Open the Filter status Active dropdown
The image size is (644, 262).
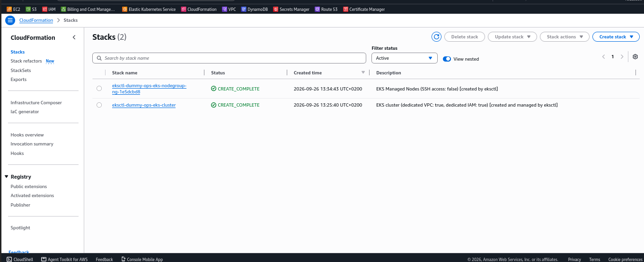pyautogui.click(x=404, y=58)
